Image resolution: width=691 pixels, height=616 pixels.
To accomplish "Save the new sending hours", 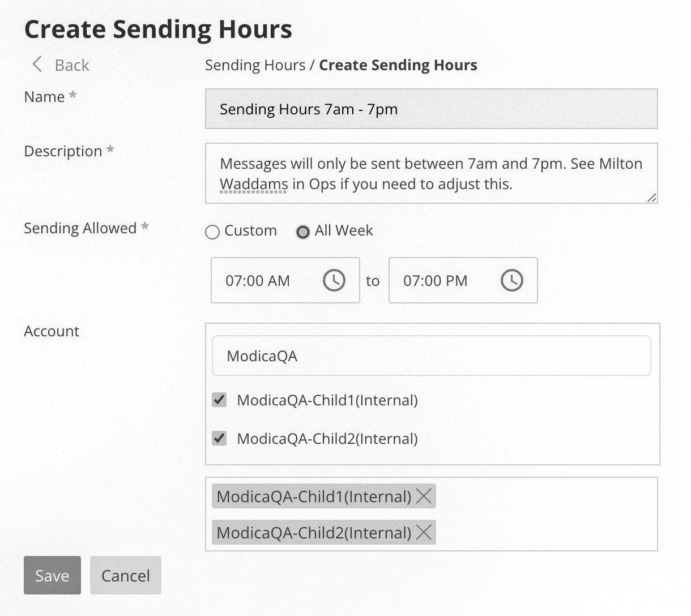I will (52, 575).
